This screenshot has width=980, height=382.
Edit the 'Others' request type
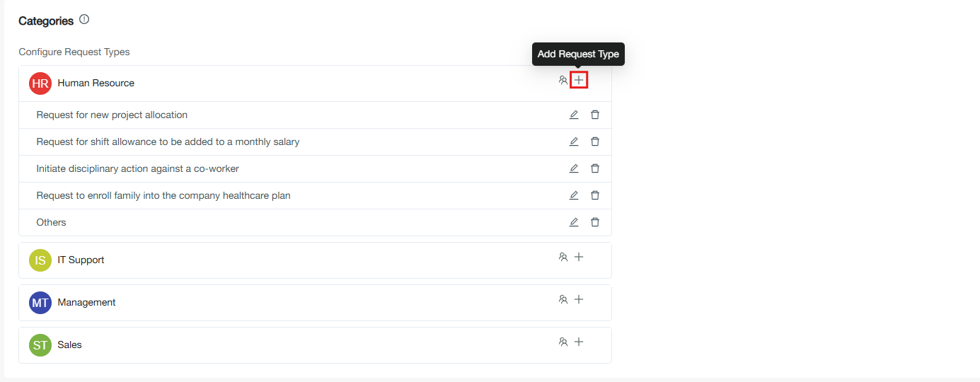click(x=574, y=222)
